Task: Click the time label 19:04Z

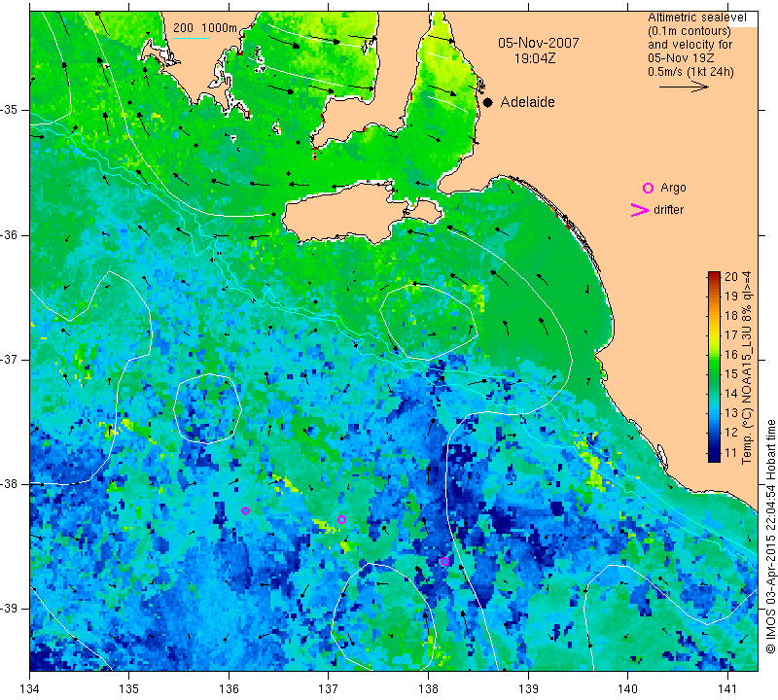Action: 535,58
